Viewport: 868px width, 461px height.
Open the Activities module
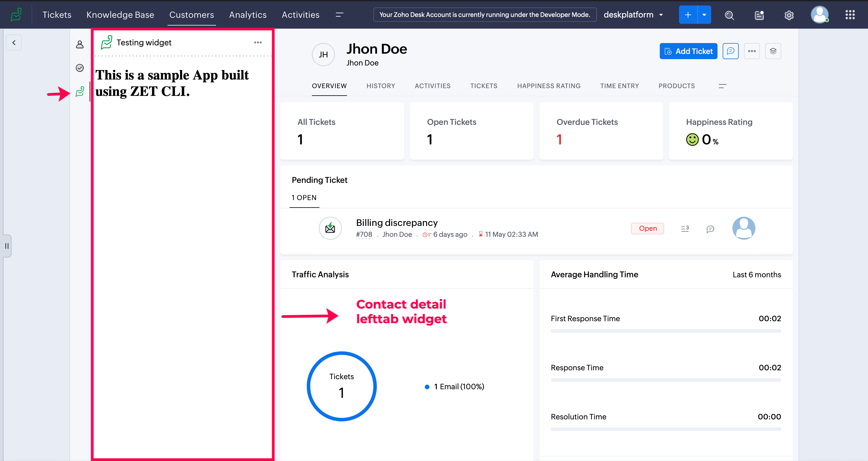click(300, 14)
